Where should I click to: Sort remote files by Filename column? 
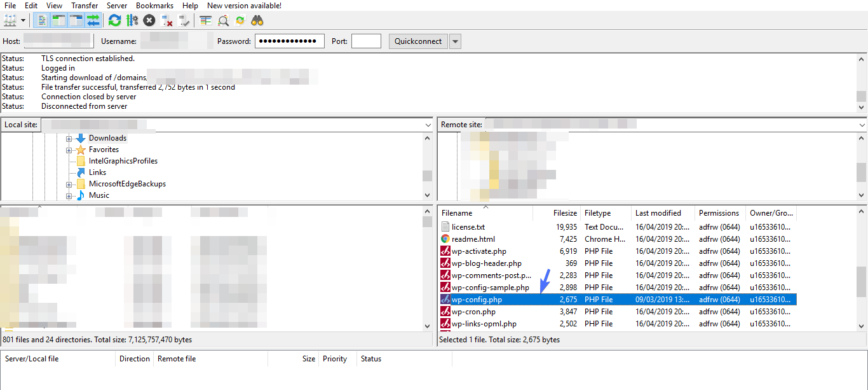(487, 213)
